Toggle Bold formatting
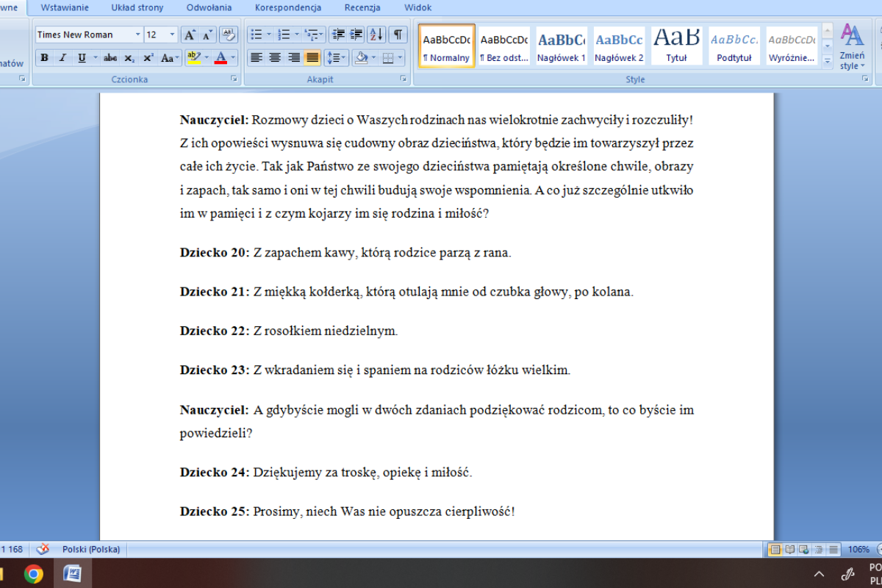 tap(44, 57)
